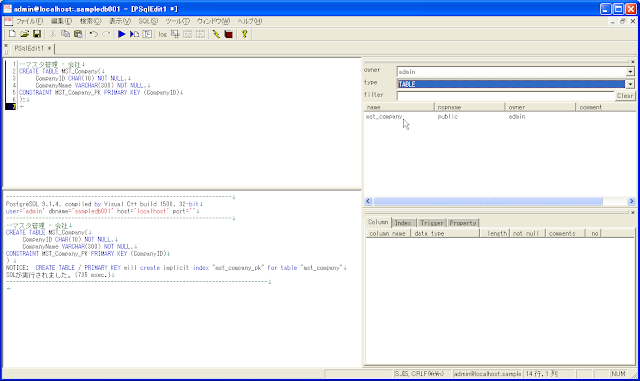This screenshot has width=640, height=381.
Task: Expand the type TABLE dropdown arrow
Action: click(630, 84)
